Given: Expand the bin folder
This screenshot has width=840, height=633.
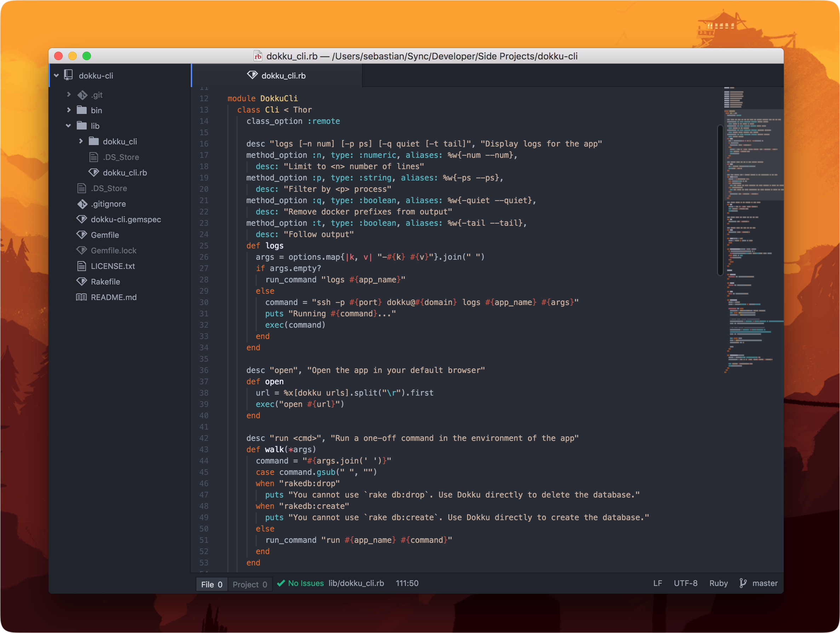Looking at the screenshot, I should [69, 110].
